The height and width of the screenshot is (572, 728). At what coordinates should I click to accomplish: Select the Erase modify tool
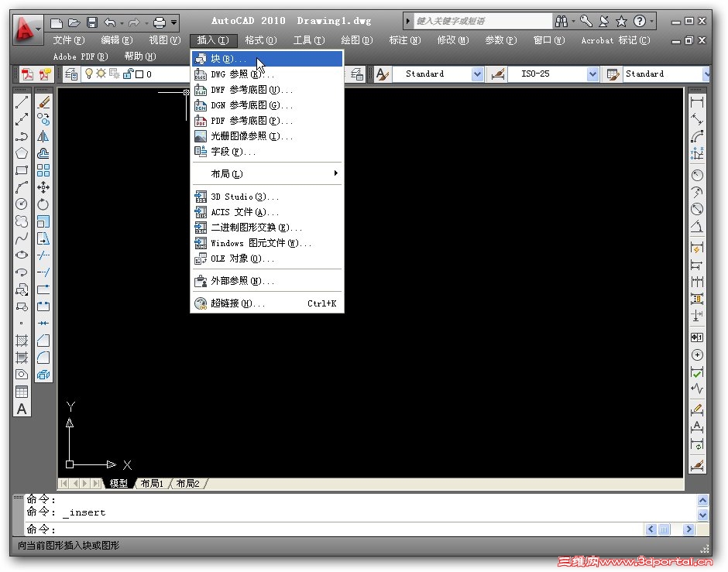pos(43,102)
